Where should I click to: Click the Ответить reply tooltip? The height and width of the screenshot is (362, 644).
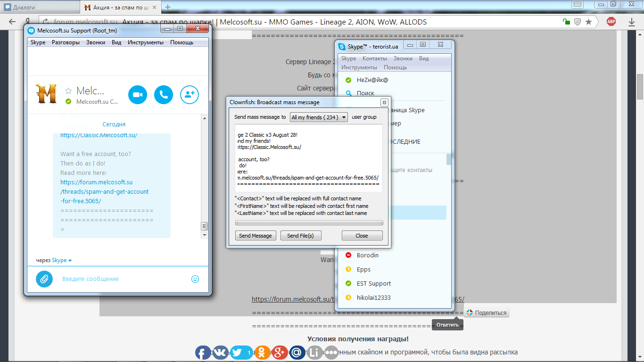tap(447, 325)
